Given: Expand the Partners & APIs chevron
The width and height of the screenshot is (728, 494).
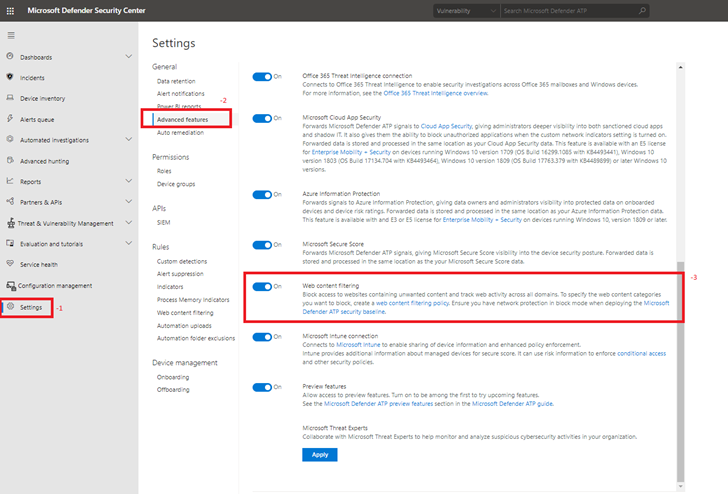Looking at the screenshot, I should (x=129, y=201).
